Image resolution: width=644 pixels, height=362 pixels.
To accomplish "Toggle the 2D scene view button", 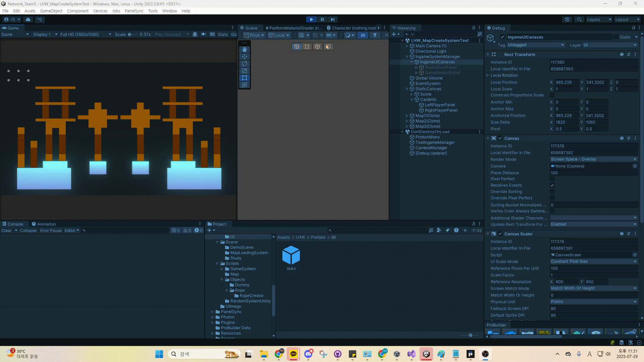I will click(x=363, y=35).
